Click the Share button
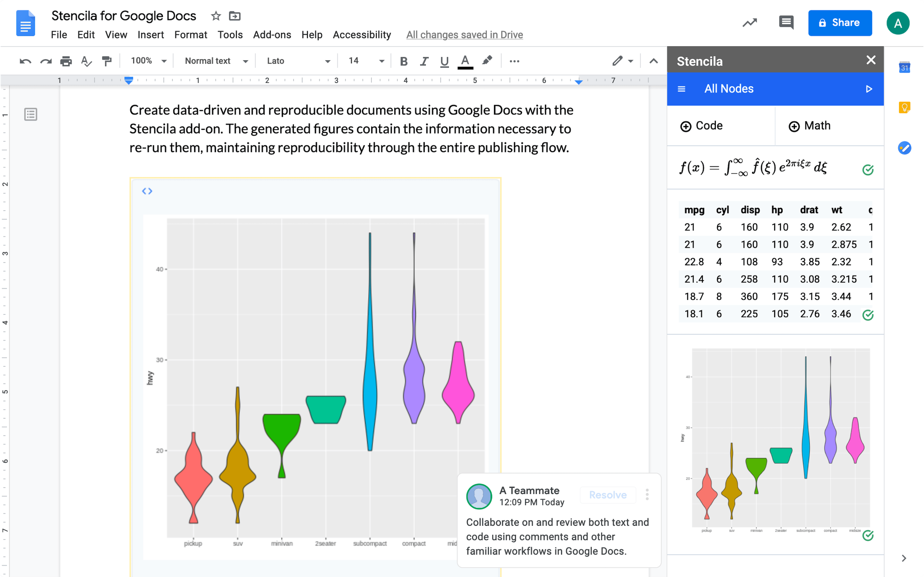 coord(840,23)
